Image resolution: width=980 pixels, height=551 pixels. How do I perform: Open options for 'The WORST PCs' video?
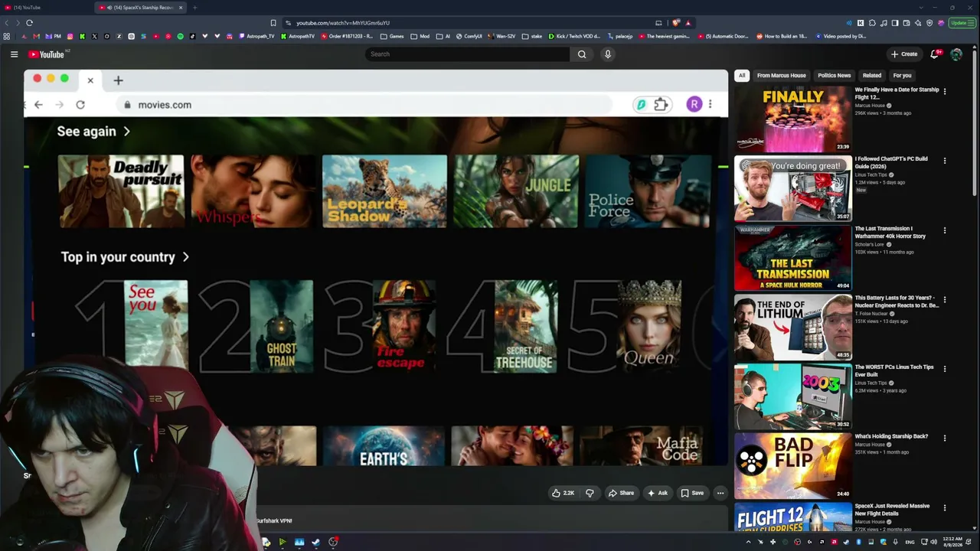pyautogui.click(x=945, y=369)
